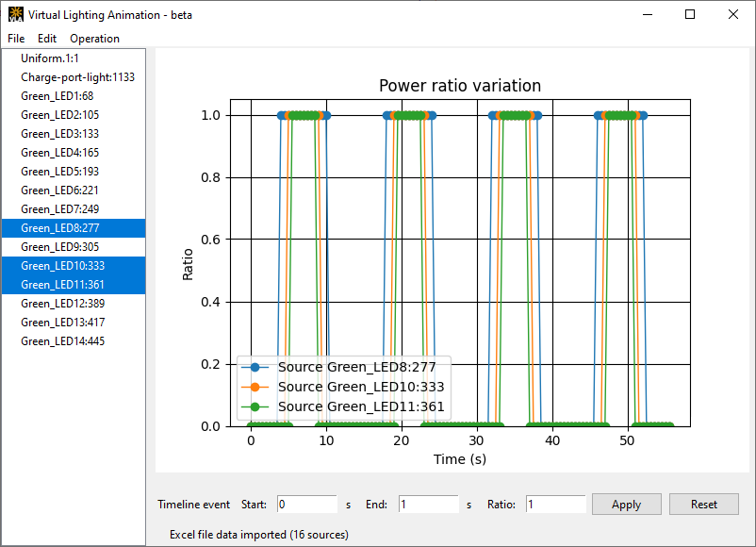The width and height of the screenshot is (756, 547).
Task: Open the Operation menu
Action: [x=94, y=39]
